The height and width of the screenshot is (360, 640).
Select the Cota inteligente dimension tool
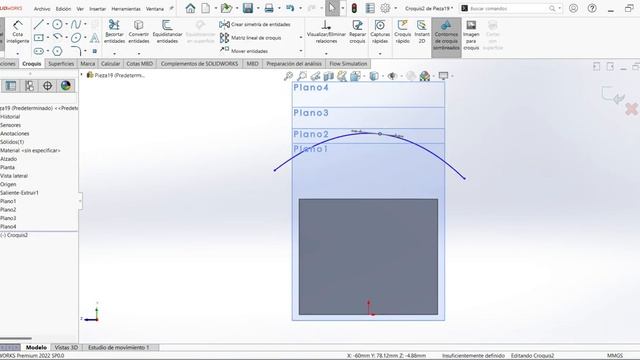(x=18, y=32)
